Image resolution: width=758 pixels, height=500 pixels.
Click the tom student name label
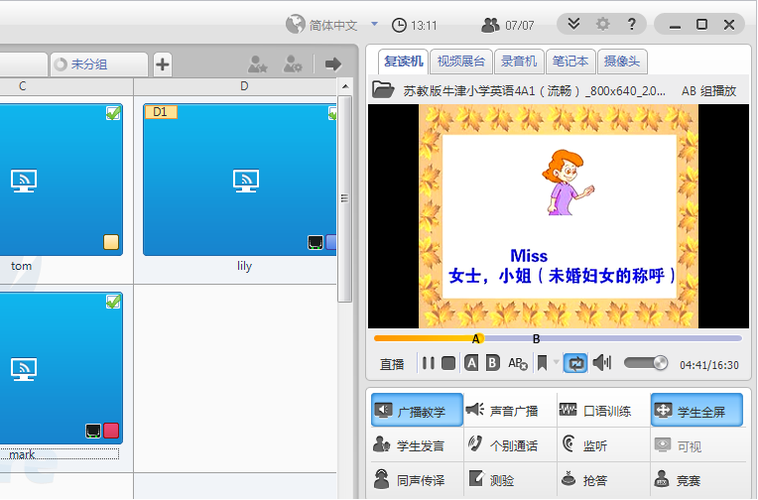click(21, 266)
